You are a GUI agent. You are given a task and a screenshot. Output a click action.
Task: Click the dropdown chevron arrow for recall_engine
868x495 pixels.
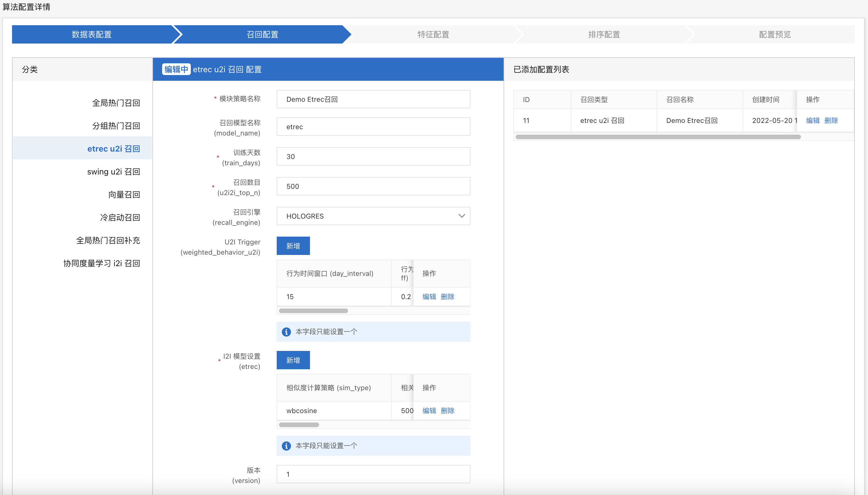(x=462, y=216)
